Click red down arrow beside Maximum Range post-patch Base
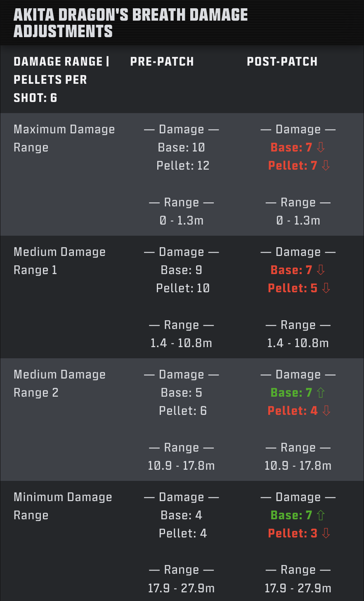The image size is (364, 601). point(321,147)
